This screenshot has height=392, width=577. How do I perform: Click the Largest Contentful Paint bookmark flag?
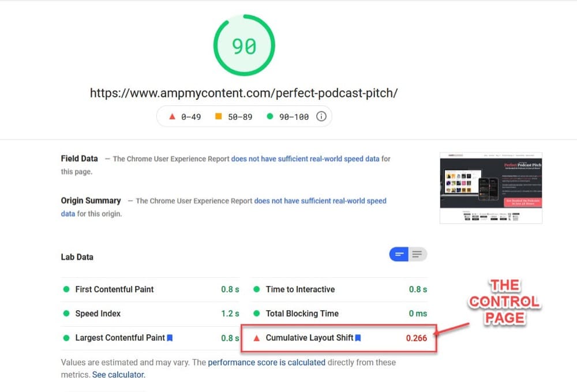tap(170, 338)
